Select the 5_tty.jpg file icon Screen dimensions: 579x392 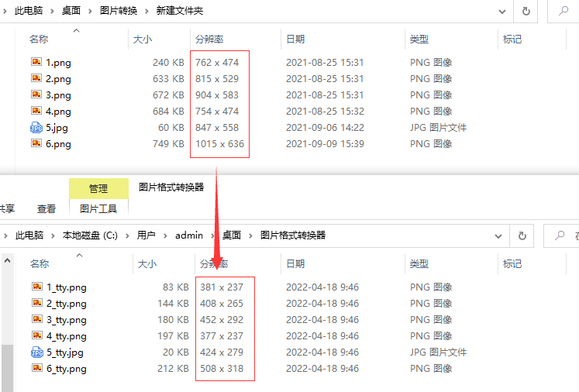pos(36,352)
